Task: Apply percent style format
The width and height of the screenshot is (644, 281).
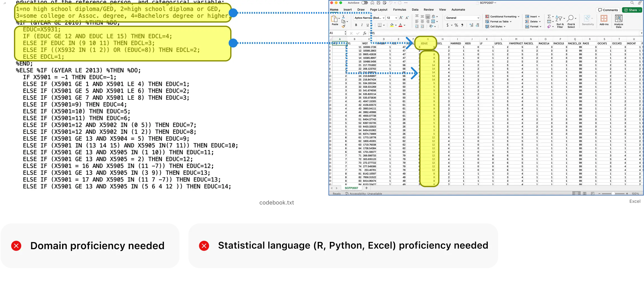Action: 456,25
